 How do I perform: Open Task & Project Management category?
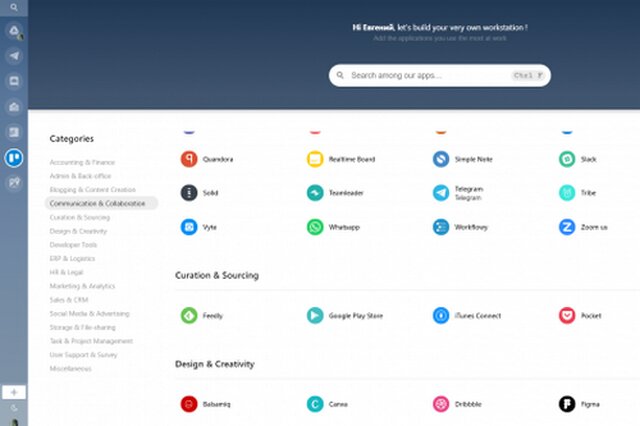click(91, 341)
